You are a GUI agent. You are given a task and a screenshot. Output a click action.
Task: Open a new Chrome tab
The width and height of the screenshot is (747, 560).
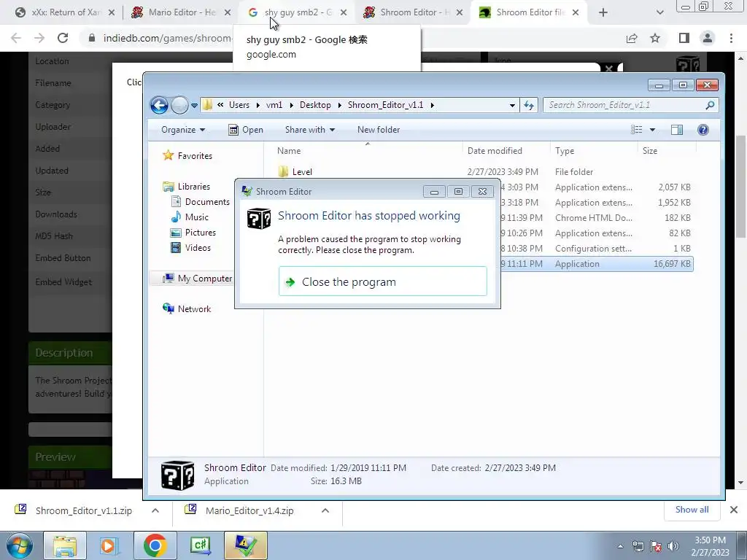[603, 12]
